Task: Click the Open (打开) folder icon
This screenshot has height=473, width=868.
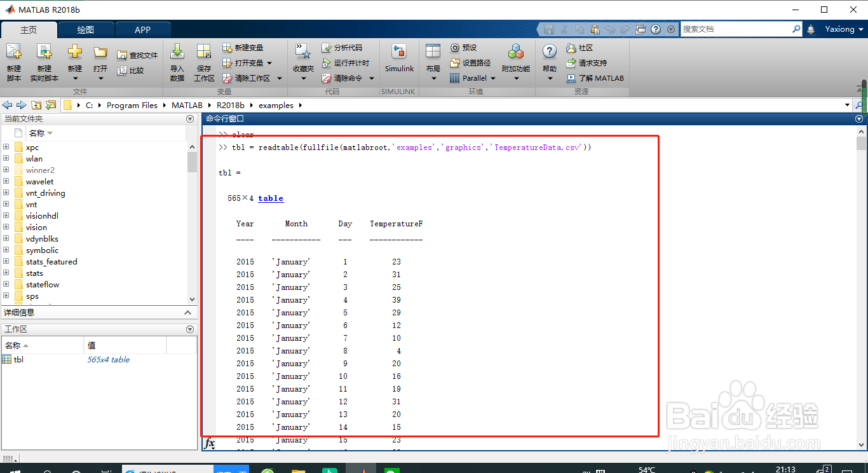Action: point(100,52)
